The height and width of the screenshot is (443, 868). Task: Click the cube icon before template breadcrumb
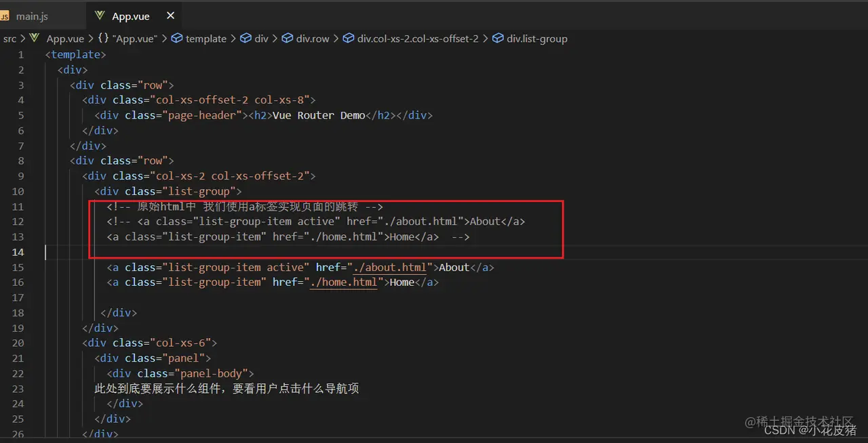click(x=177, y=39)
